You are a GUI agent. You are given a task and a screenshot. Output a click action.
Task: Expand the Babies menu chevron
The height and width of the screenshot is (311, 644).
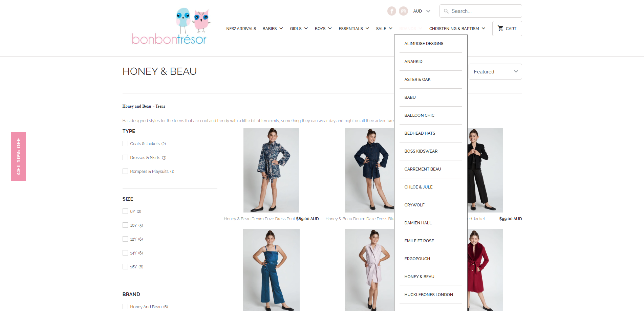[281, 28]
